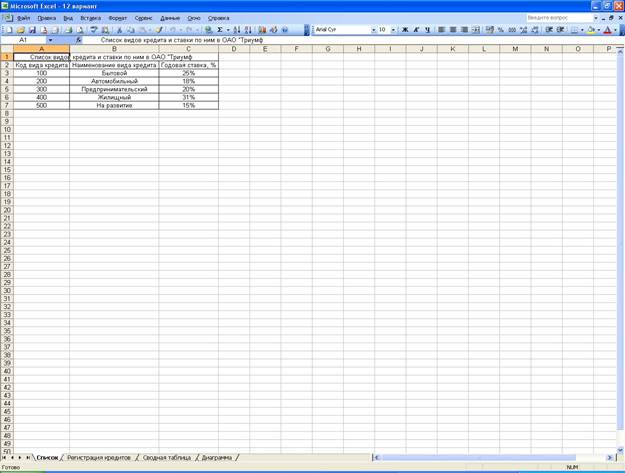Viewport: 625px width, 473px height.
Task: Toggle italic formatting (К)
Action: point(416,30)
